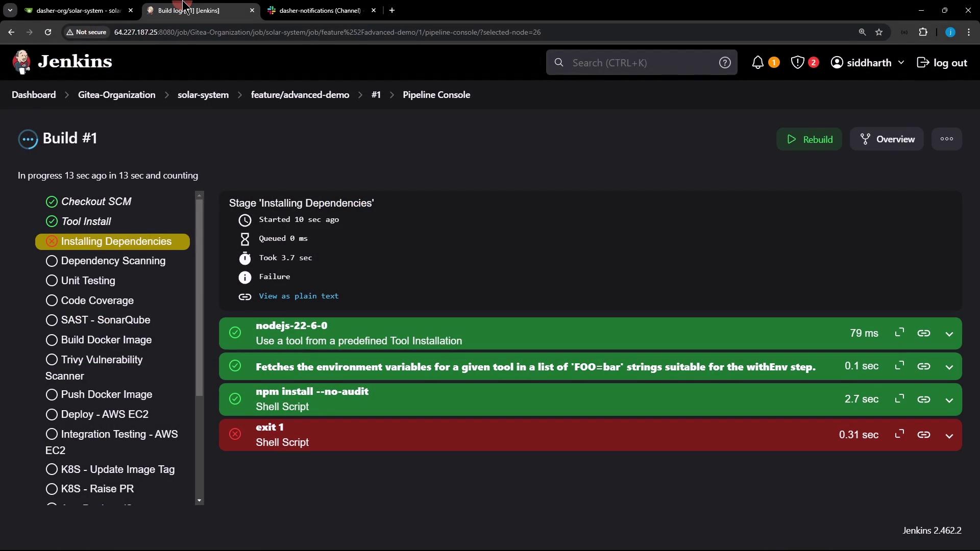Expand the exit 1 shell script step
Screen dimensions: 980x551
pyautogui.click(x=949, y=435)
